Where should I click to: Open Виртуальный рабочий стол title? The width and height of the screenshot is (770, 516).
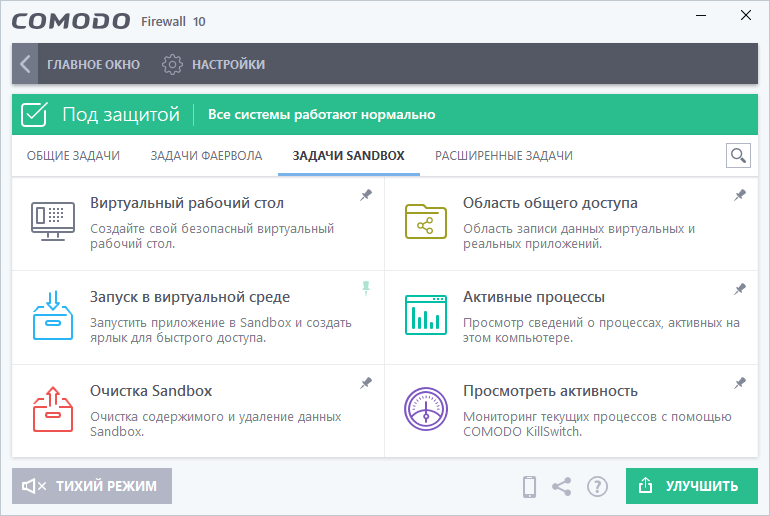[187, 203]
